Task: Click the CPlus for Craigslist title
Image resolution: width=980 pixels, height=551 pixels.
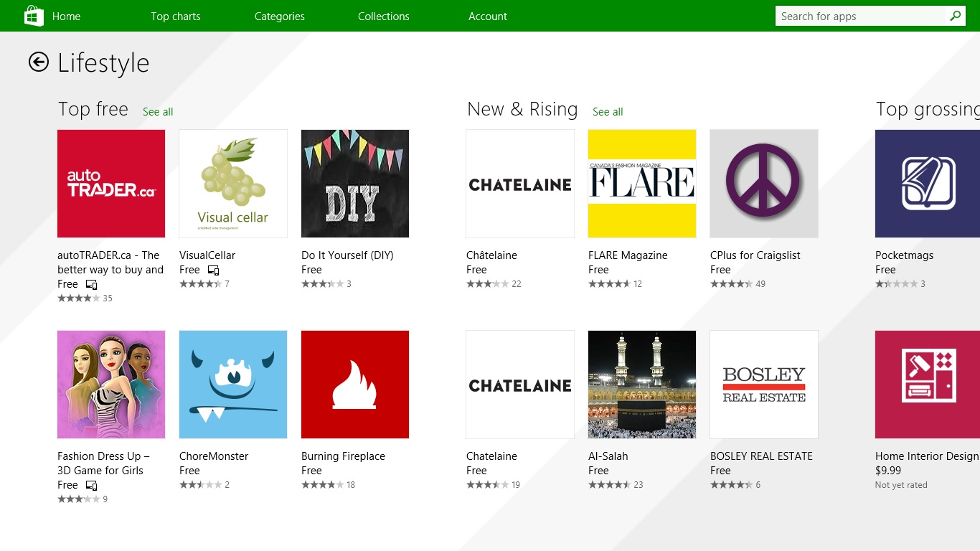Action: tap(755, 255)
